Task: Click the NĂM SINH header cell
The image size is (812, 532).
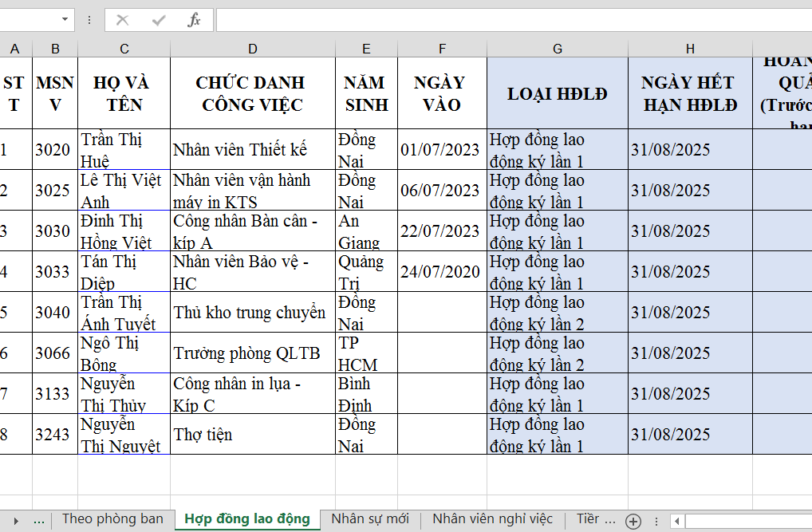Action: pos(366,93)
